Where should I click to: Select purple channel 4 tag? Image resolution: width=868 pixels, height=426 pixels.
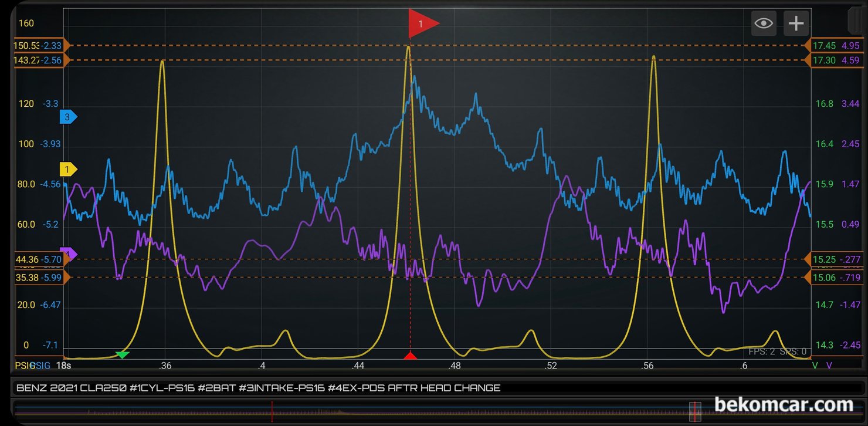pyautogui.click(x=69, y=254)
